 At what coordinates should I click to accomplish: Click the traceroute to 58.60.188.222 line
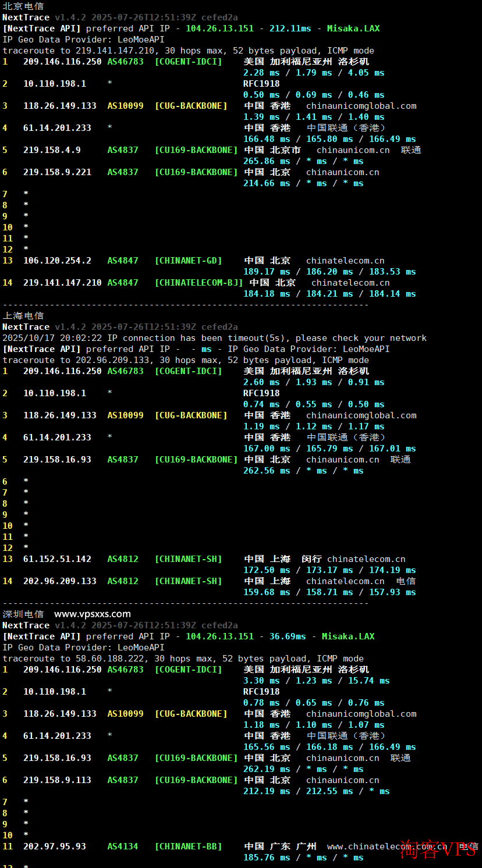tap(183, 659)
